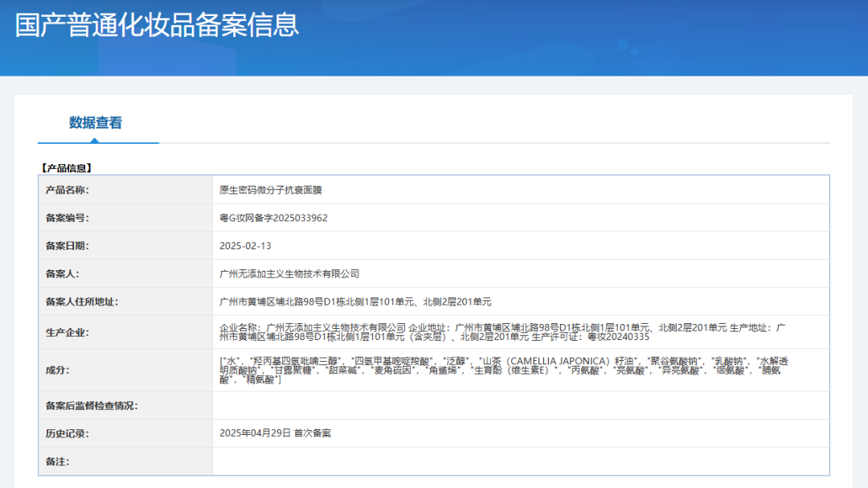
Task: Click the 历史记录 label
Action: point(67,433)
